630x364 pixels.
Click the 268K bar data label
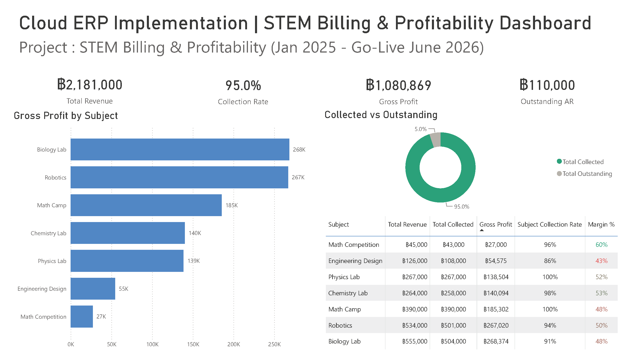tap(299, 149)
